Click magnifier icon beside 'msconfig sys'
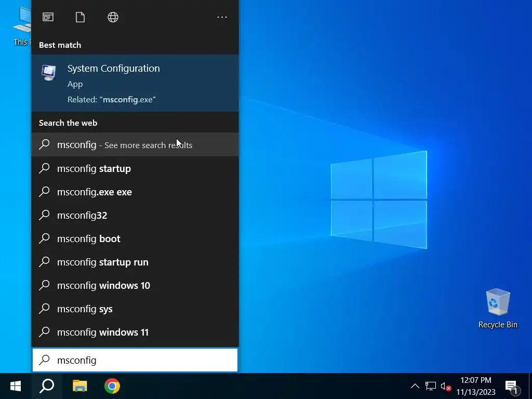532x399 pixels. (x=45, y=309)
